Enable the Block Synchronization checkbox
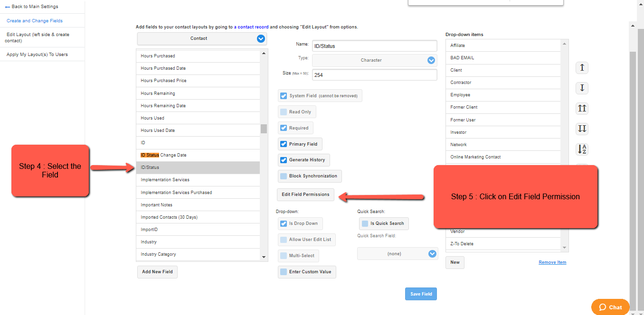This screenshot has width=644, height=315. pos(284,176)
